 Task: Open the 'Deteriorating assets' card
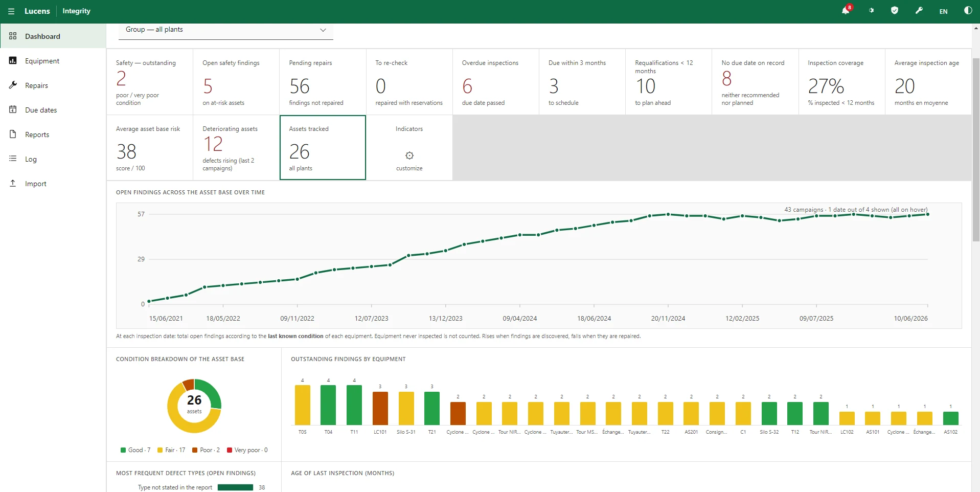tap(236, 147)
